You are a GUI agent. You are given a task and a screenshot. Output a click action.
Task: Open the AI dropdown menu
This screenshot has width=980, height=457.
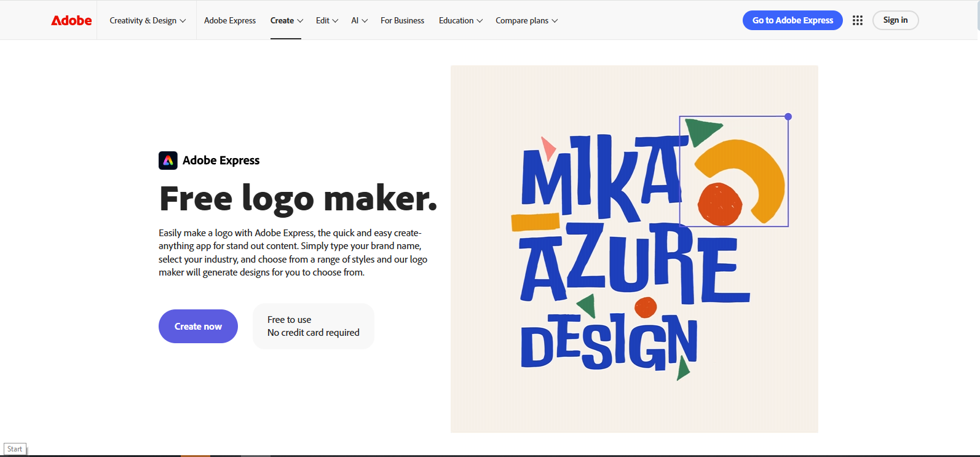point(360,20)
